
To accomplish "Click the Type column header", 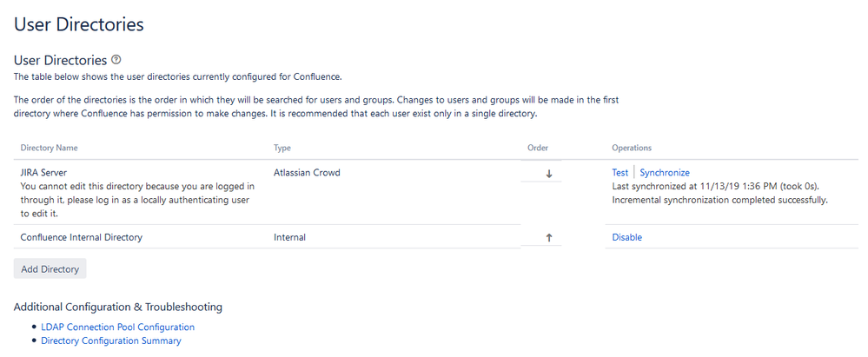I will point(282,148).
